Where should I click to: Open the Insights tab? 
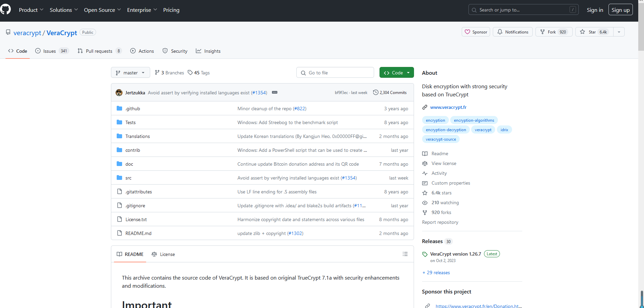(x=208, y=51)
